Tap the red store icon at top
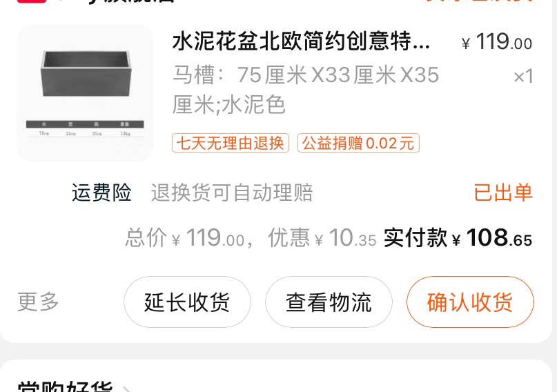Screen dimensions: 557x392 click(32, 1)
